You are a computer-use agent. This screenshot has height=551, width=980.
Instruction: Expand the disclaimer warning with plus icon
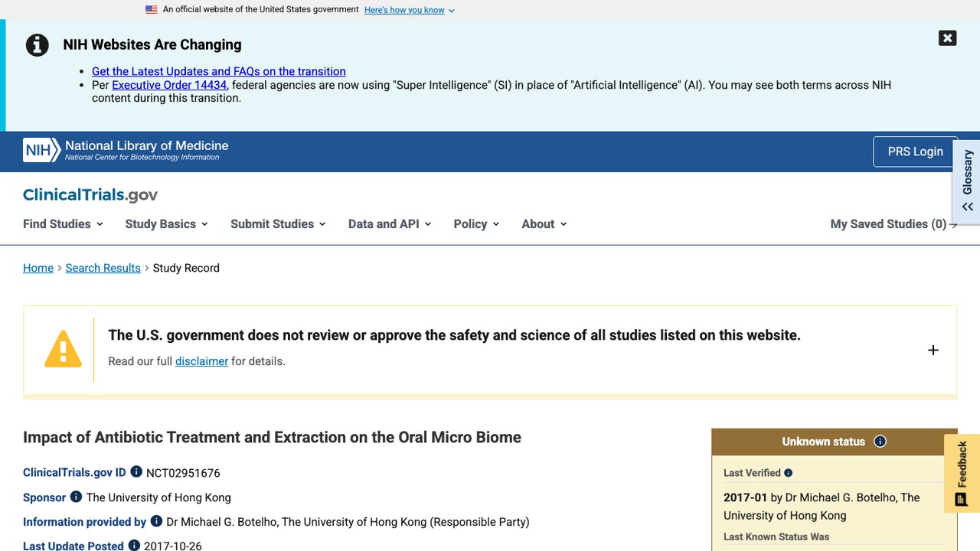coord(933,350)
